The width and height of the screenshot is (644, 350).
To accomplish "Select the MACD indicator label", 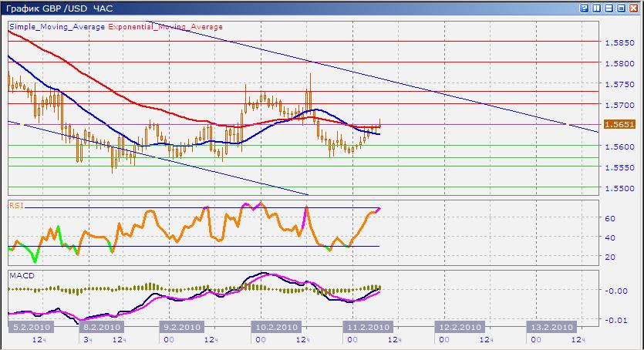I will (x=20, y=274).
